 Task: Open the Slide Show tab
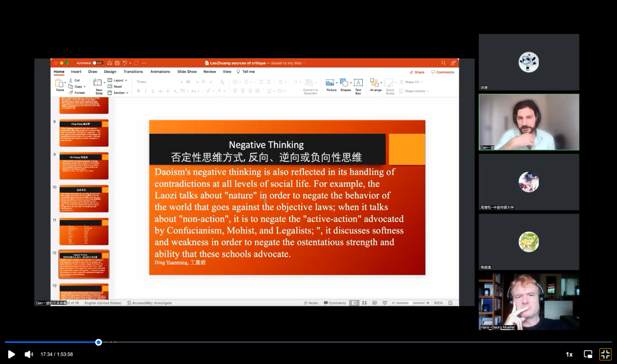(x=187, y=72)
